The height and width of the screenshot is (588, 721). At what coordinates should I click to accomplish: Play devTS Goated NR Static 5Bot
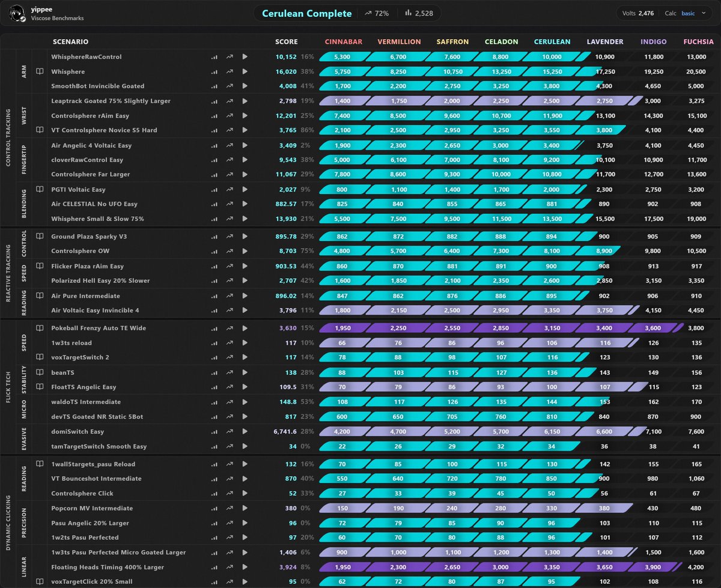pyautogui.click(x=245, y=417)
